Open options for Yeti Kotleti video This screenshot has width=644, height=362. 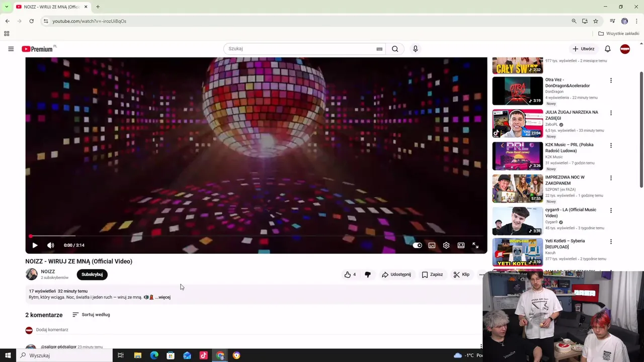point(611,241)
